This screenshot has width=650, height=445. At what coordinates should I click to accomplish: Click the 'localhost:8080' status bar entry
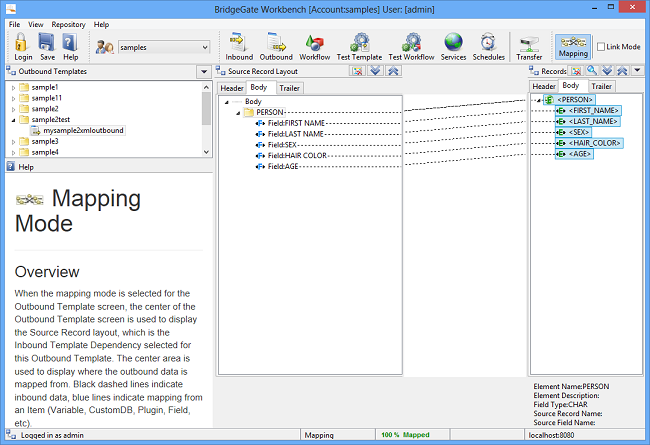pyautogui.click(x=551, y=435)
